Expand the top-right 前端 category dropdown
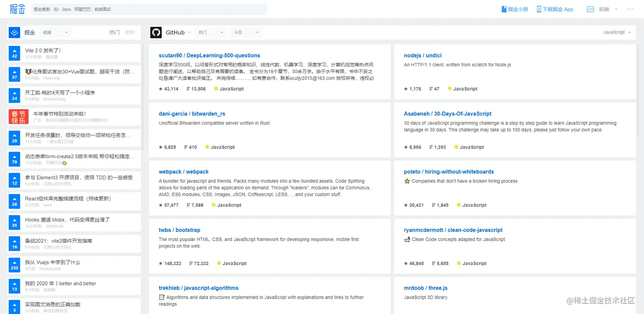The width and height of the screenshot is (644, 314). click(x=608, y=9)
